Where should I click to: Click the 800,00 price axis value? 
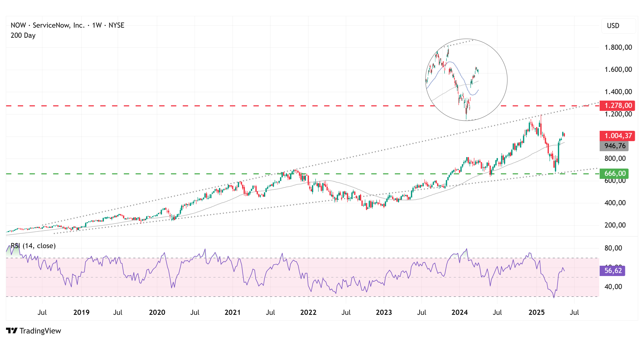click(615, 158)
